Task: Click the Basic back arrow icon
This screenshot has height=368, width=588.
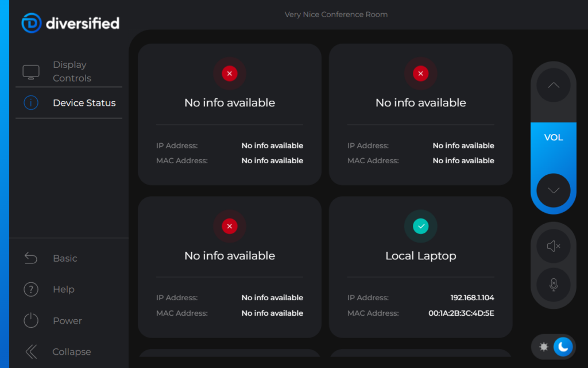Action: pos(31,258)
